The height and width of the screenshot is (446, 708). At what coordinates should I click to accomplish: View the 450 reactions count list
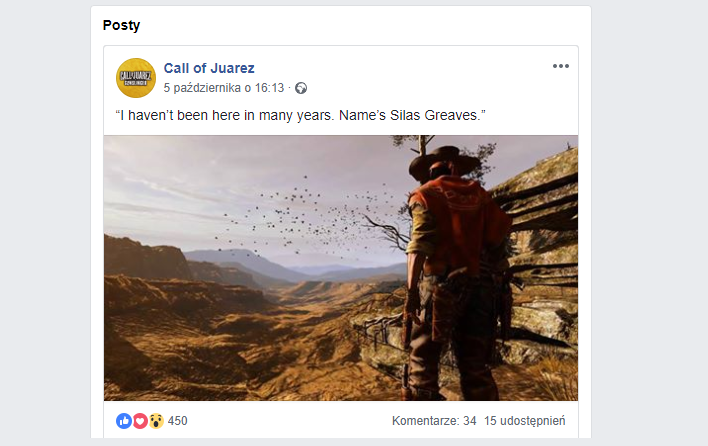177,421
